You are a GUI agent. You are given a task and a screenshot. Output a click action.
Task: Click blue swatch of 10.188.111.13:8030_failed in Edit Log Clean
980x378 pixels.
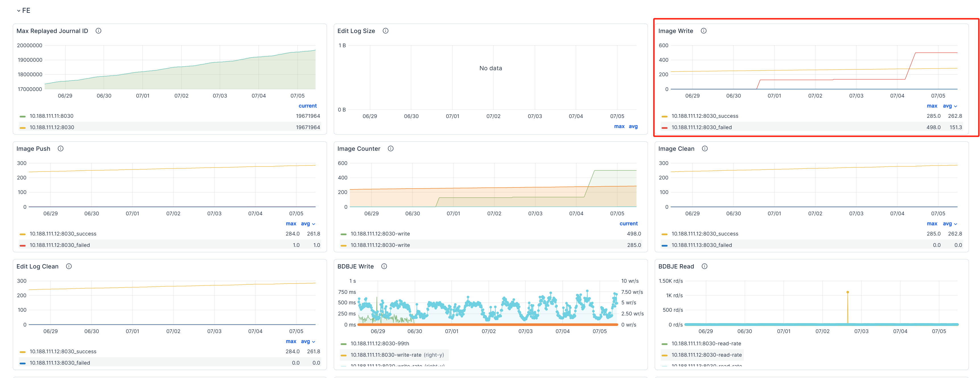(22, 363)
